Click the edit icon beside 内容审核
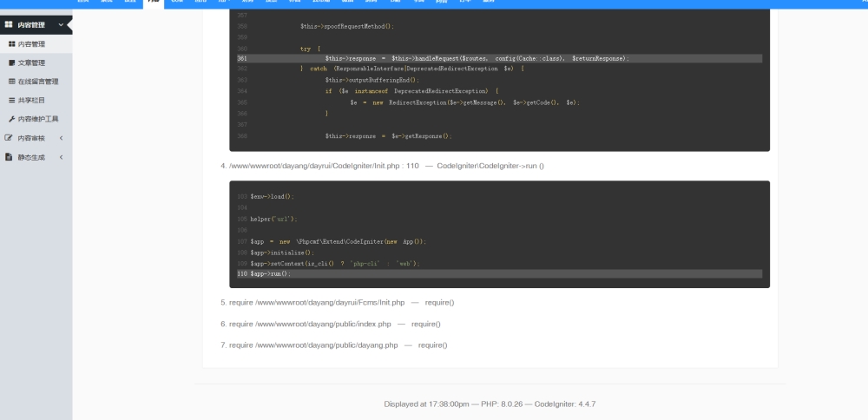The image size is (868, 420). 10,138
